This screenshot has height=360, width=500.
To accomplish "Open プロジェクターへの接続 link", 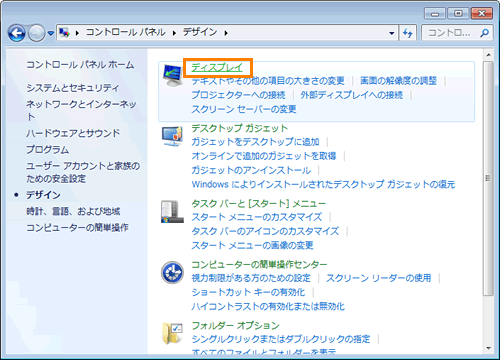I will tap(238, 95).
